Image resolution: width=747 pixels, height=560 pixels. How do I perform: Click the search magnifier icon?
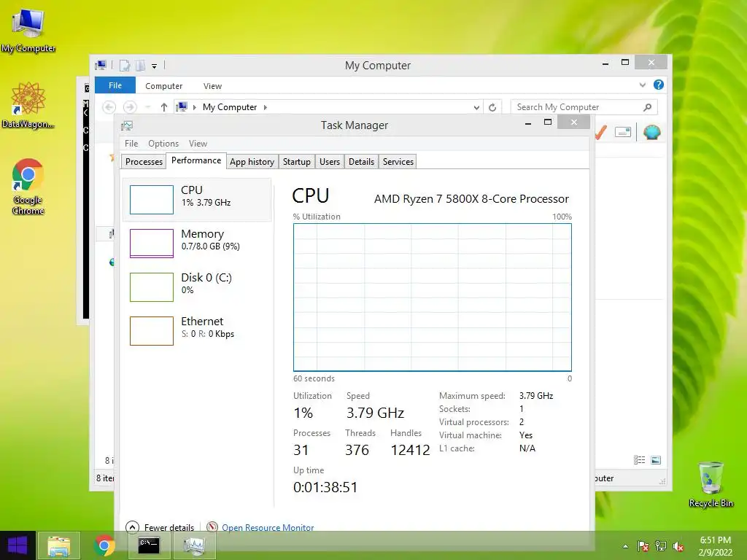click(647, 107)
